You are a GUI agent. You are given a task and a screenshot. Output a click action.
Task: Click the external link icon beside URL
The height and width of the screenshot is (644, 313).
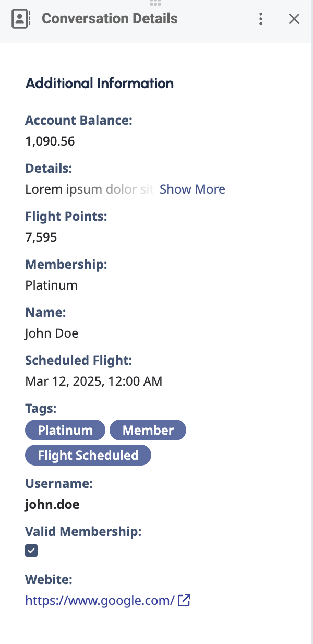coord(184,600)
